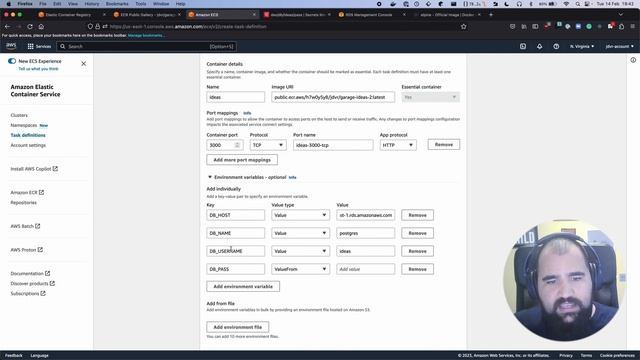
Task: Open the DB_NAME value type dropdown
Action: (300, 233)
